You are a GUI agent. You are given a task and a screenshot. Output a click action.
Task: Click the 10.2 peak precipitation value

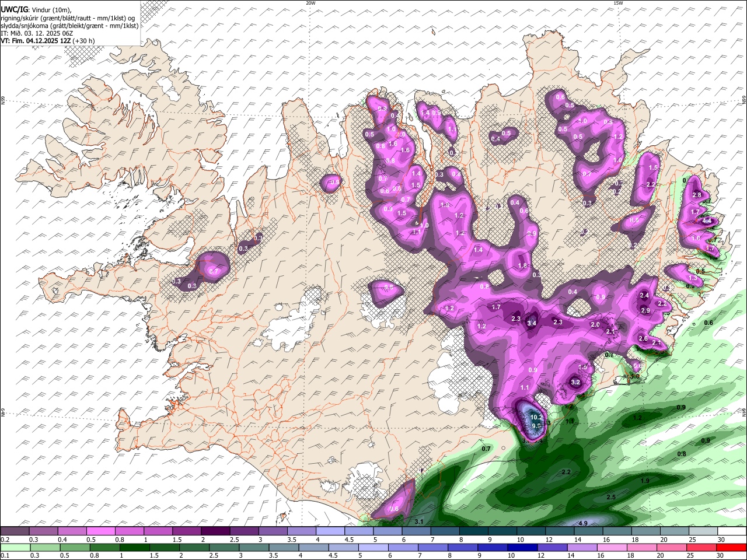(537, 418)
